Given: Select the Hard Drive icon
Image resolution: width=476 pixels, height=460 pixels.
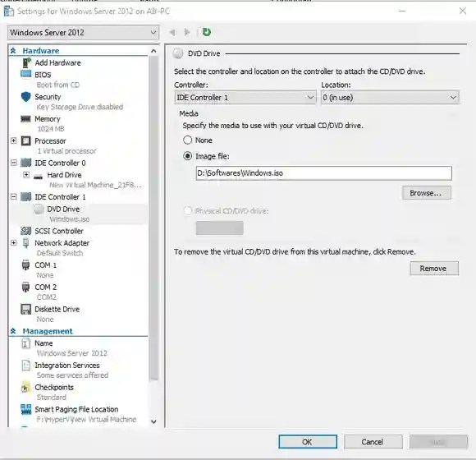Looking at the screenshot, I should click(38, 177).
